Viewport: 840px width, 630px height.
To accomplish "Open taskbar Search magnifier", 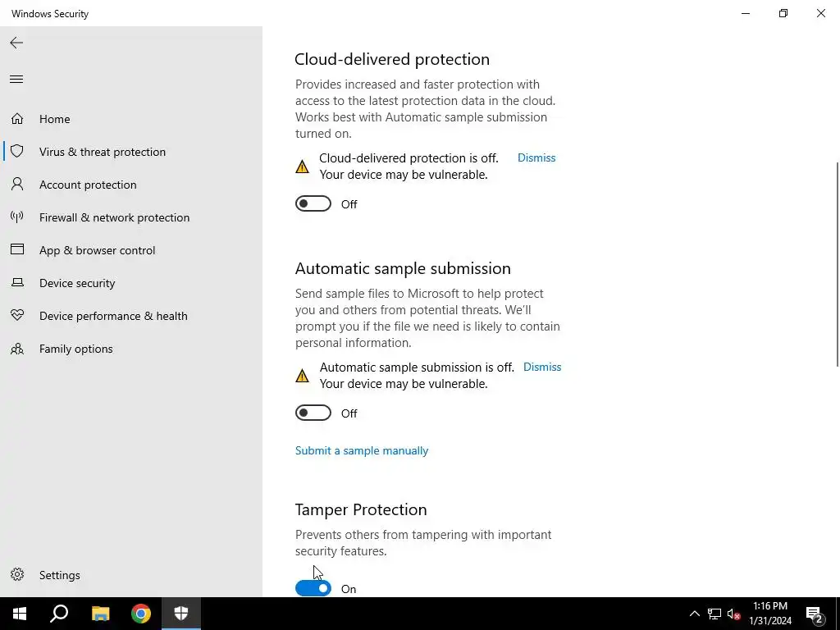I will coord(59,614).
